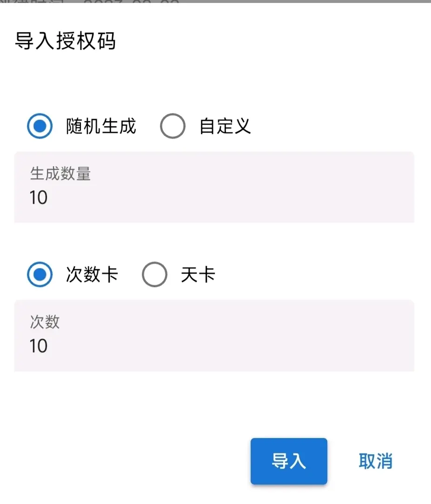
Task: Select the 随机生成 radio button
Action: tap(40, 126)
